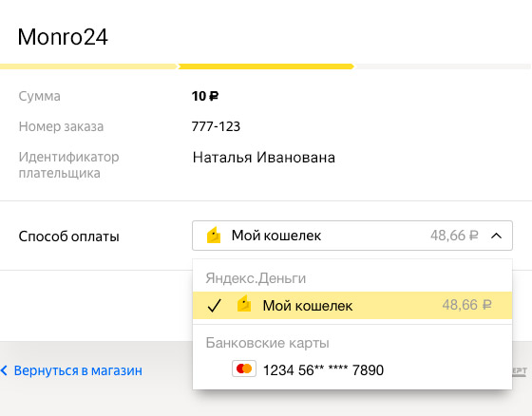Collapse the payment method dropdown arrow
The image size is (532, 416).
pyautogui.click(x=496, y=236)
